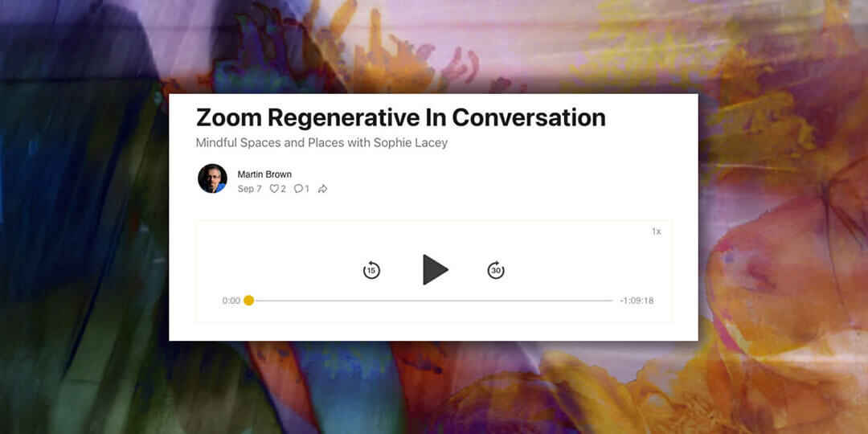This screenshot has height=434, width=868.
Task: Click the 0:00 elapsed time label
Action: pos(231,301)
